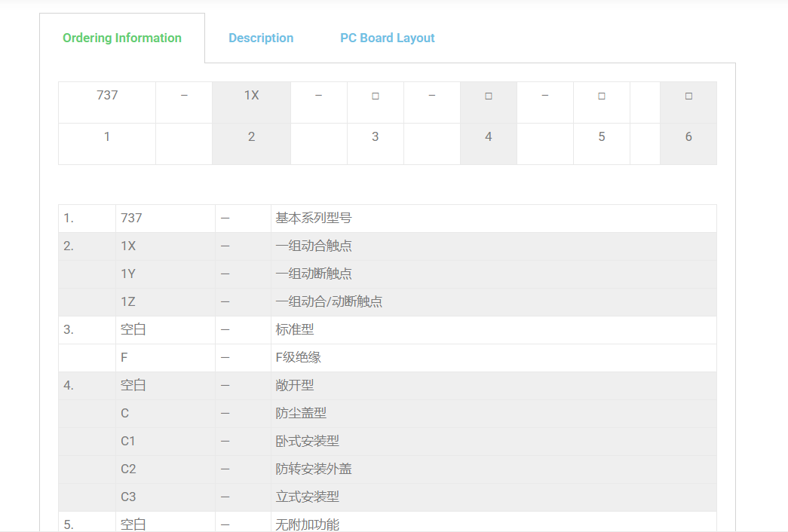The height and width of the screenshot is (532, 788).
Task: Select the square placeholder above number 5
Action: pos(602,96)
